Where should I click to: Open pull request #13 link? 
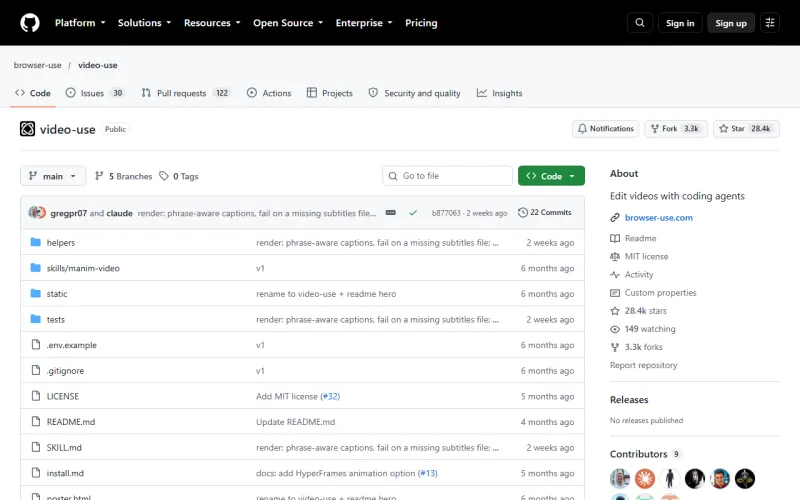(x=428, y=473)
